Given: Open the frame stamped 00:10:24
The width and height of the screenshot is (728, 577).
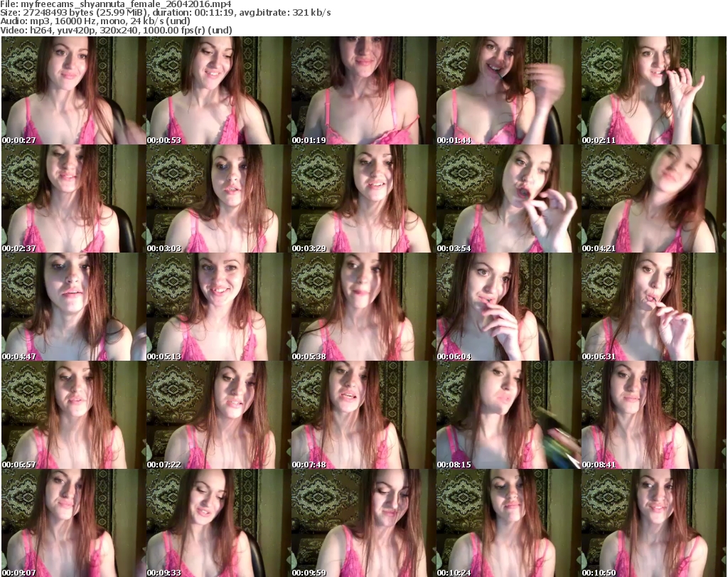Looking at the screenshot, I should (x=508, y=523).
